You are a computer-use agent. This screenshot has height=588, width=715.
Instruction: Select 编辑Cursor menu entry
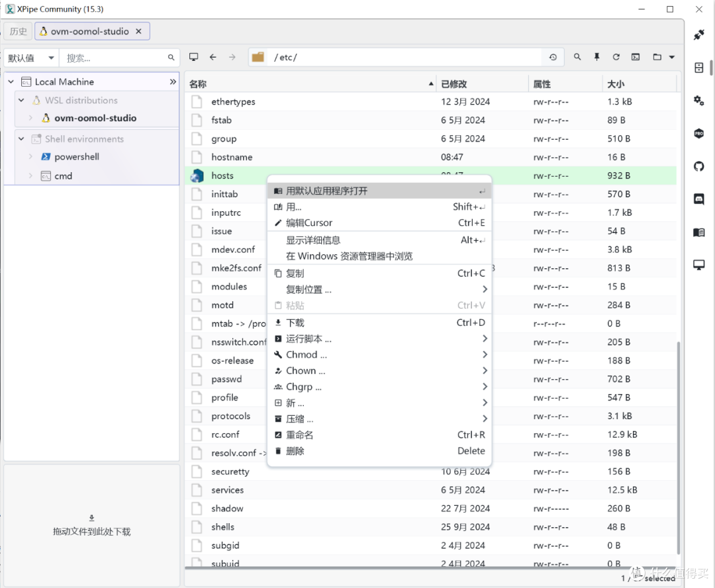(379, 222)
